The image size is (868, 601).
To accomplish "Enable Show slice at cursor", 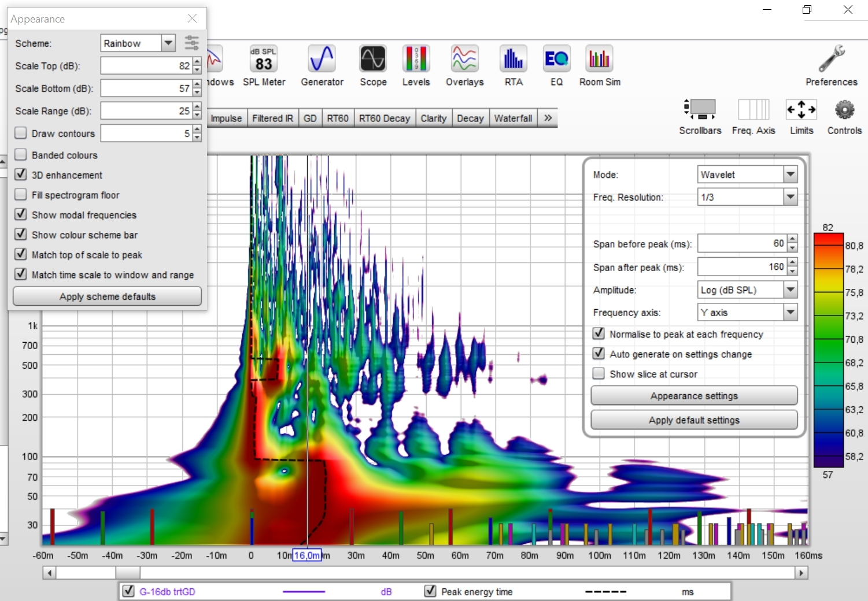I will tap(599, 374).
